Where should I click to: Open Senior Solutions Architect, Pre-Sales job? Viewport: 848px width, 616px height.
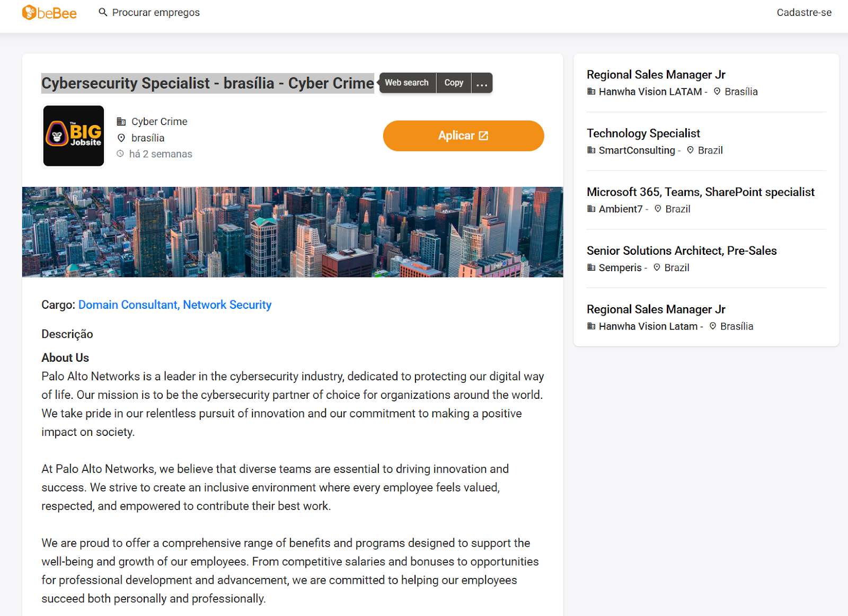coord(682,251)
